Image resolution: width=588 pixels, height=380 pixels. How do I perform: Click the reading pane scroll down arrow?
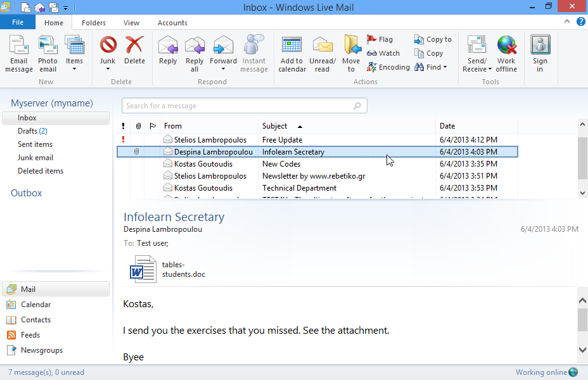coord(582,350)
